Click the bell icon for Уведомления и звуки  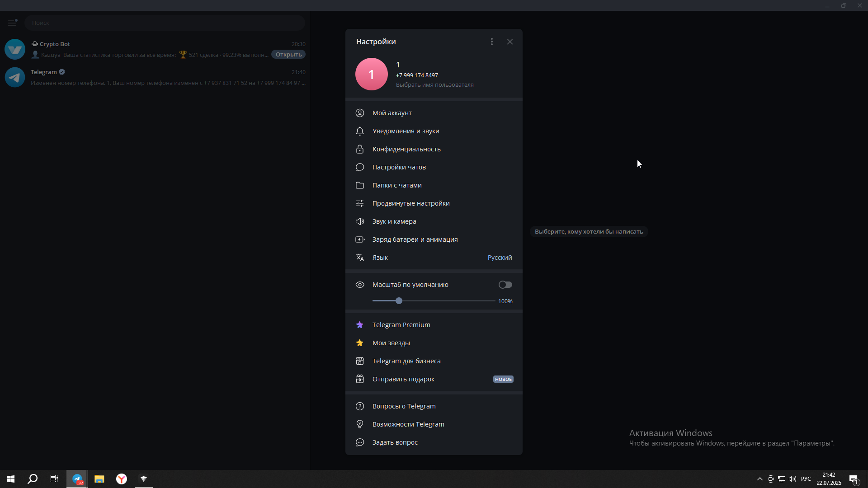click(360, 131)
